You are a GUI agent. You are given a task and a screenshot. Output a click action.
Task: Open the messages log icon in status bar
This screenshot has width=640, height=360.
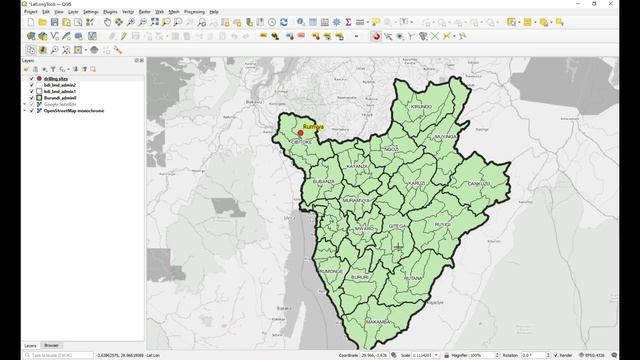pos(614,355)
